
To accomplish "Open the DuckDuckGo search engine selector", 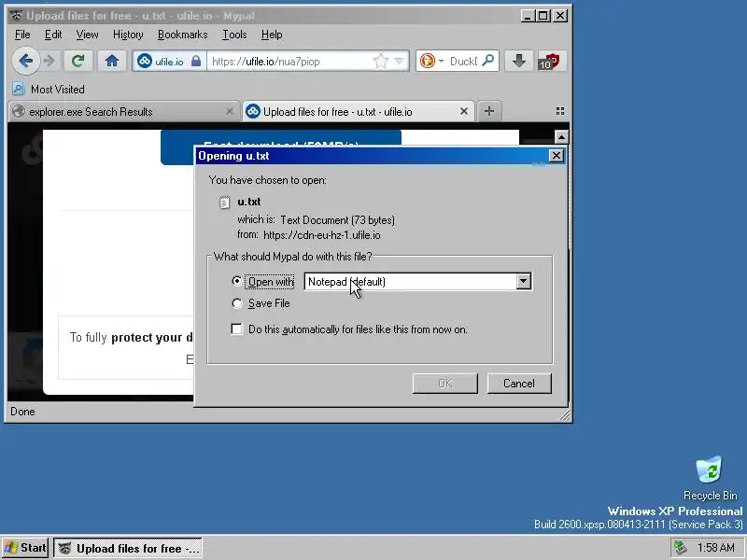I will pyautogui.click(x=431, y=61).
